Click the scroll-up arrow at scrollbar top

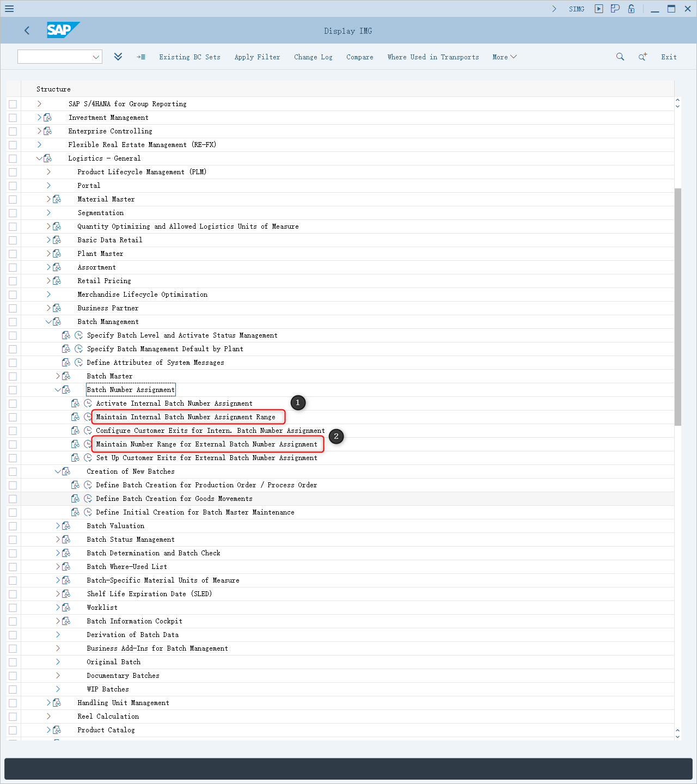[x=677, y=100]
